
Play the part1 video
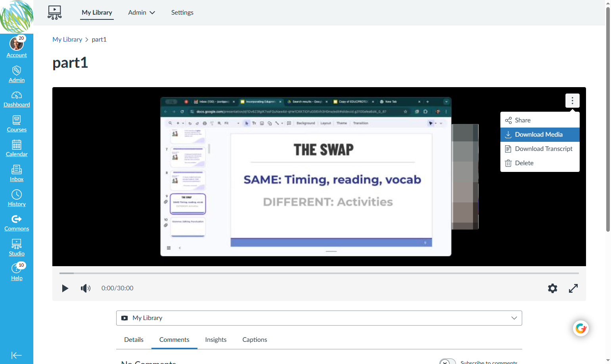coord(65,288)
